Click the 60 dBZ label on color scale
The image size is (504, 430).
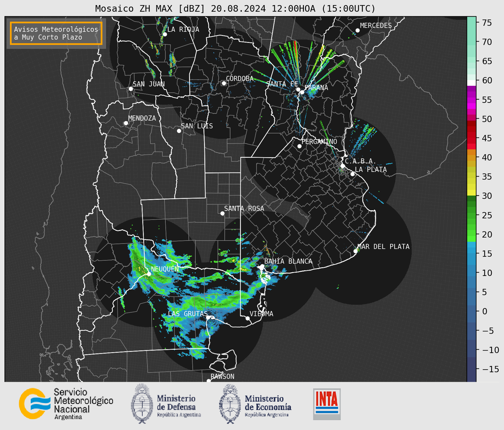point(487,80)
